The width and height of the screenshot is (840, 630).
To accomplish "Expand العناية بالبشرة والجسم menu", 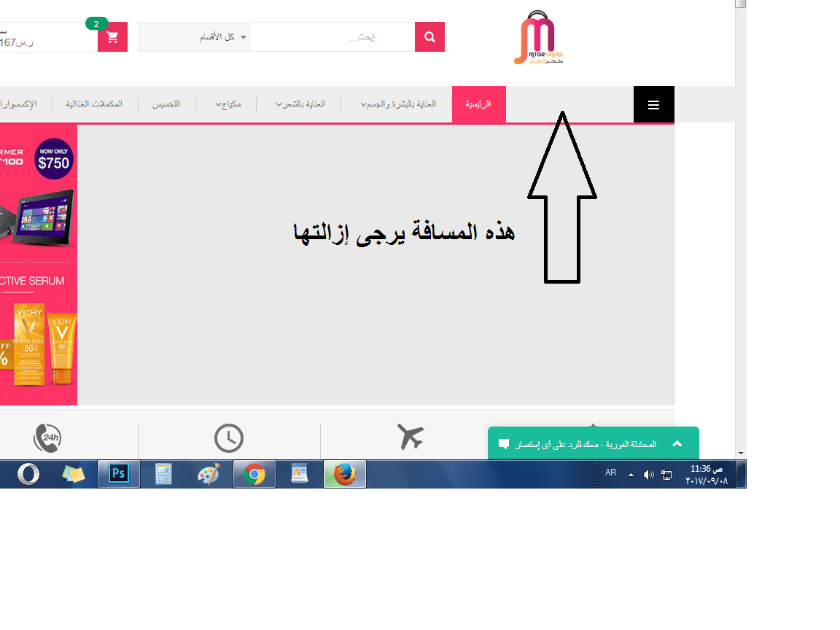I will 398,104.
